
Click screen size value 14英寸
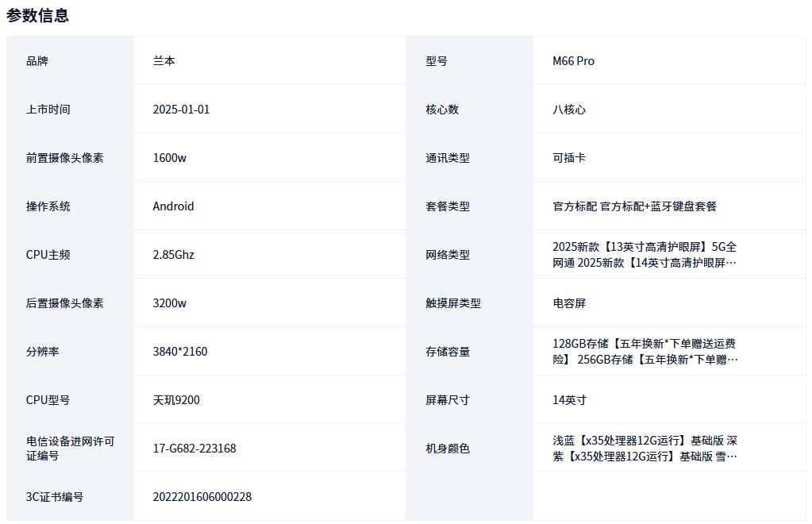570,399
